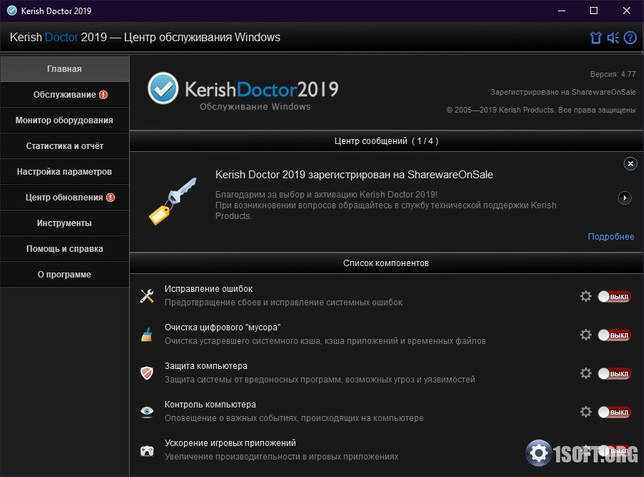This screenshot has height=477, width=644.
Task: Click the red badge on Центр обновления
Action: [110, 198]
